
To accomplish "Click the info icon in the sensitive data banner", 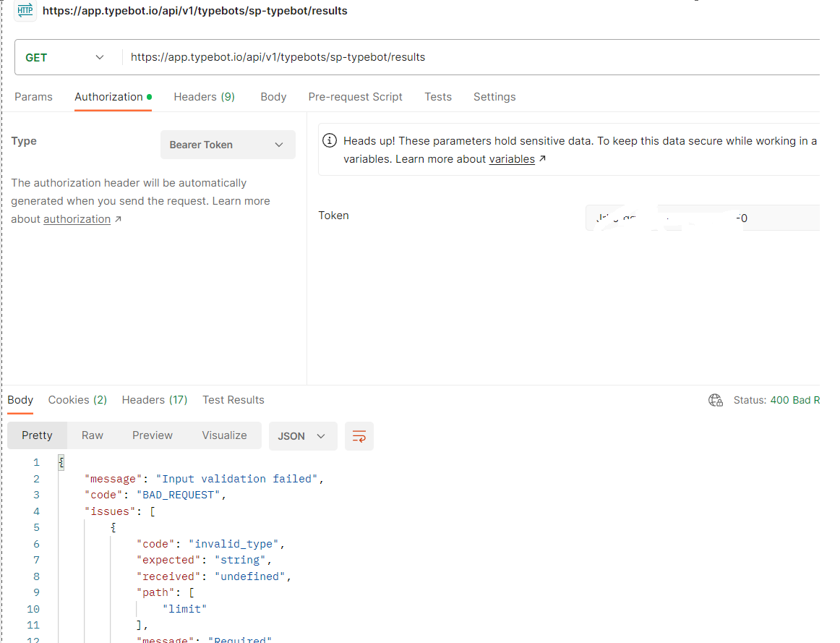I will point(330,140).
